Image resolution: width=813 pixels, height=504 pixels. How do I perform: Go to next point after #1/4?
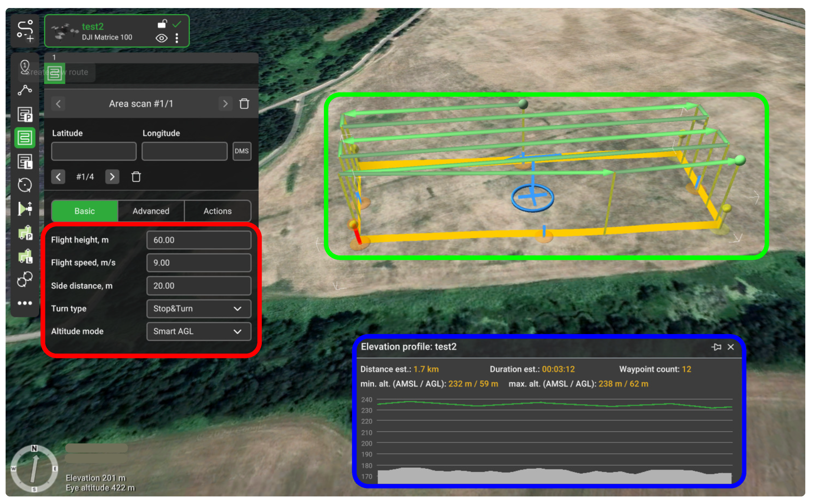[x=112, y=177]
